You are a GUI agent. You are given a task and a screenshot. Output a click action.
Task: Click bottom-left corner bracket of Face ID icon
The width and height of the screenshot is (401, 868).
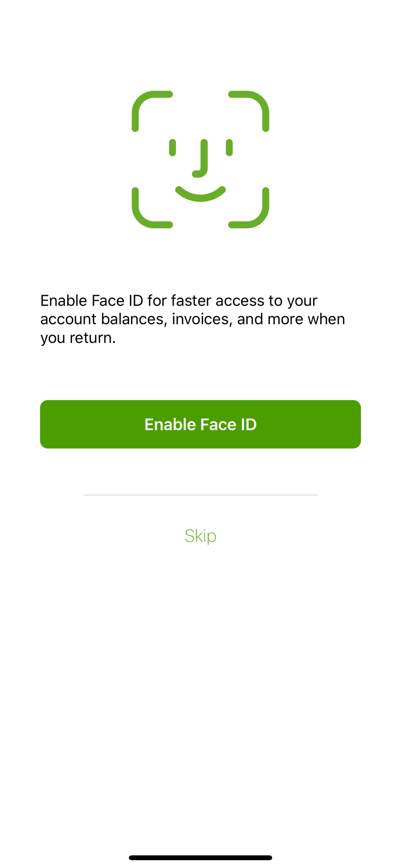(x=152, y=208)
